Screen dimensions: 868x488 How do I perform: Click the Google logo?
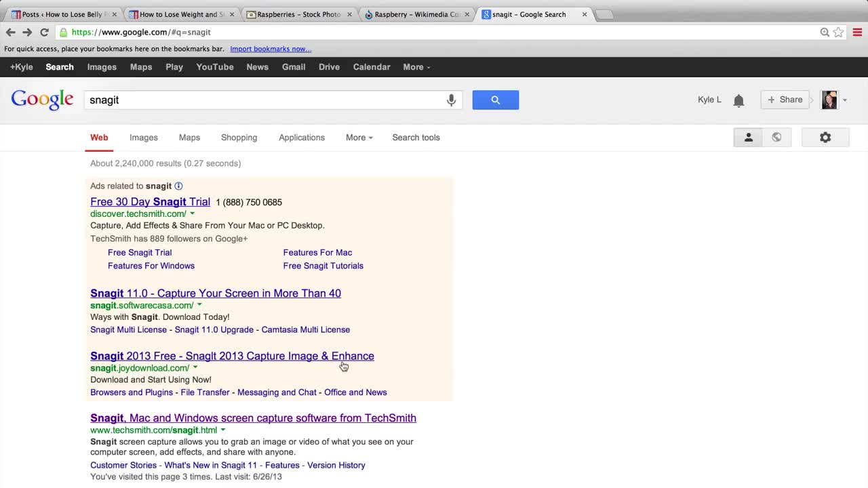[x=42, y=100]
